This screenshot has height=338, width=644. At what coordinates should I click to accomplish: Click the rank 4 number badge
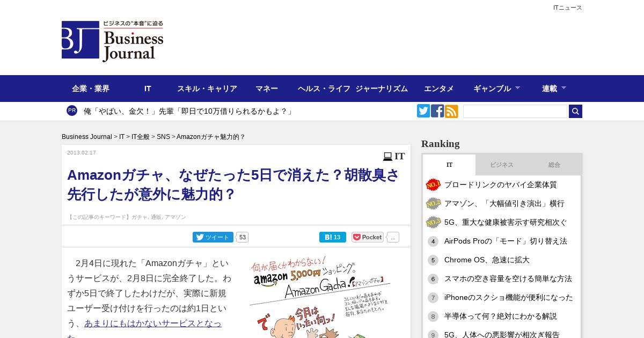(x=433, y=241)
